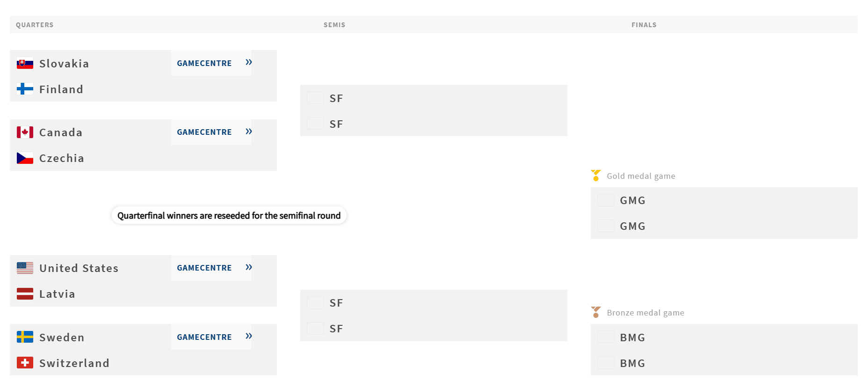The height and width of the screenshot is (389, 868).
Task: Click the Canada flag icon
Action: tap(25, 132)
